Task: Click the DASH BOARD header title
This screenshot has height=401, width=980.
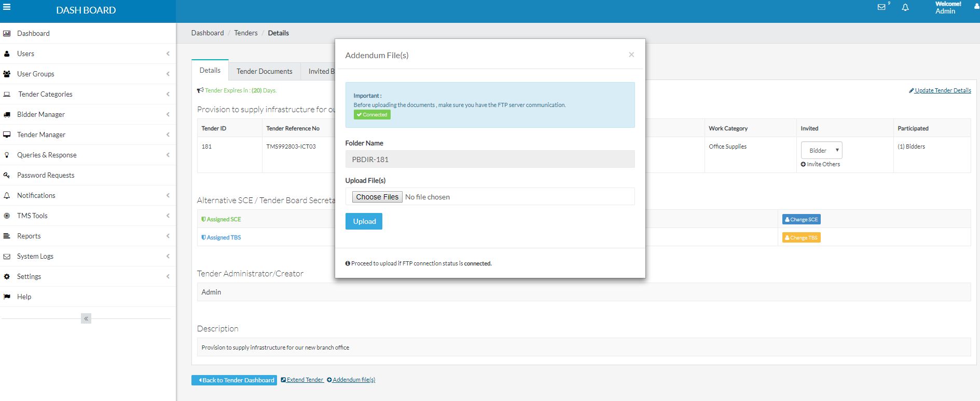Action: (86, 10)
